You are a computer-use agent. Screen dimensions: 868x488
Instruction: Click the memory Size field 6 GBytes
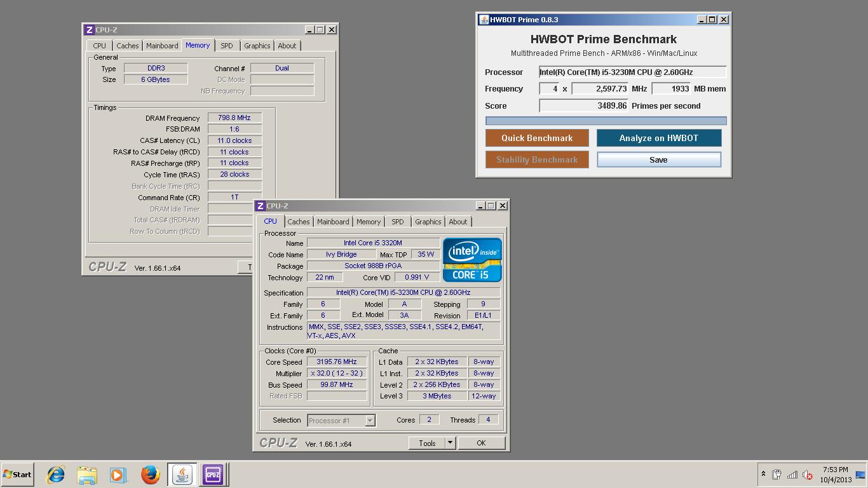click(156, 79)
